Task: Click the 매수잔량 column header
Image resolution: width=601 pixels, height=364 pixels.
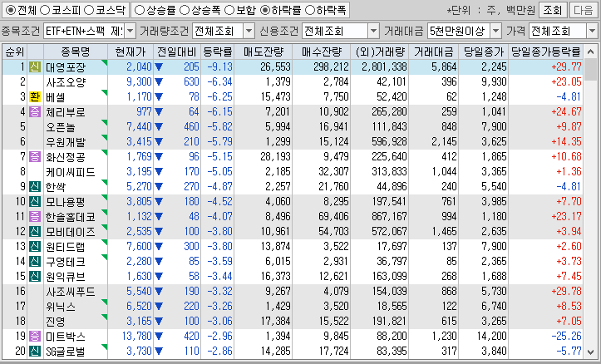Action: coord(321,52)
